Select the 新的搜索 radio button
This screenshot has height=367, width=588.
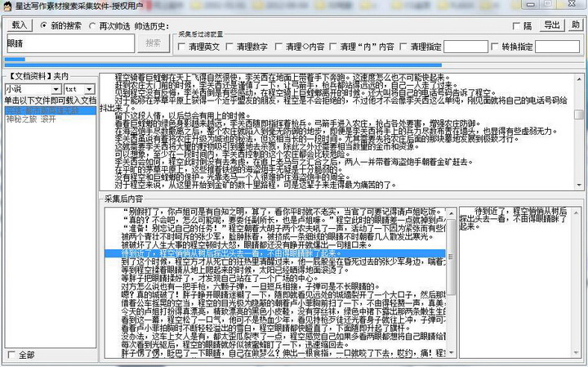(x=44, y=25)
